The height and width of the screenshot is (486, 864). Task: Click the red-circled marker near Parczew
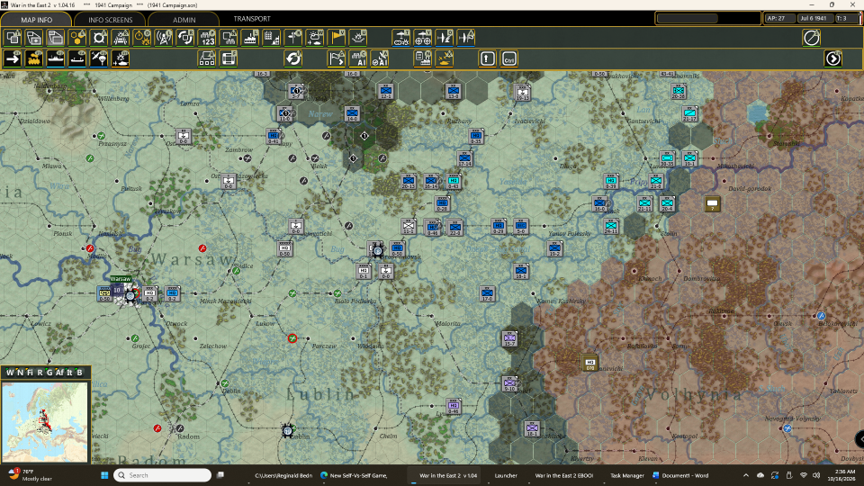pyautogui.click(x=293, y=338)
